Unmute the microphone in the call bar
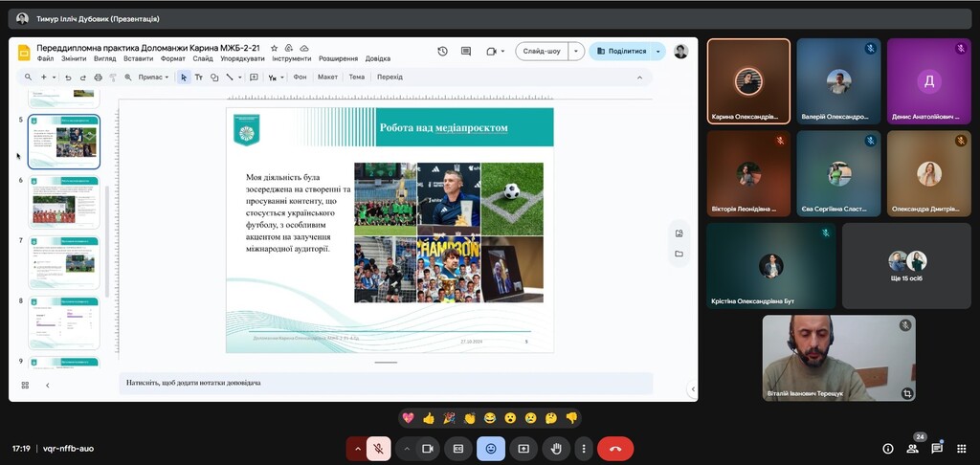Viewport: 980px width, 465px height. tap(379, 449)
